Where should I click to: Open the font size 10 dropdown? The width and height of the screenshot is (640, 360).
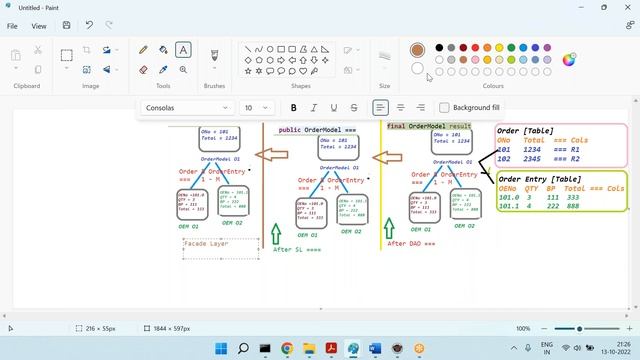point(257,108)
